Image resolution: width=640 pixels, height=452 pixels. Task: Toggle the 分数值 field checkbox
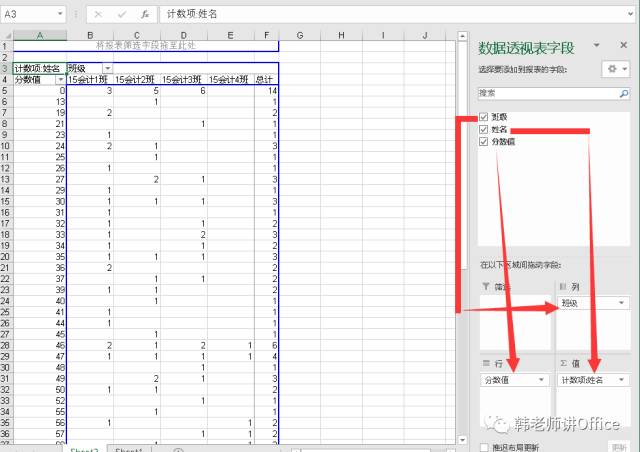(484, 142)
